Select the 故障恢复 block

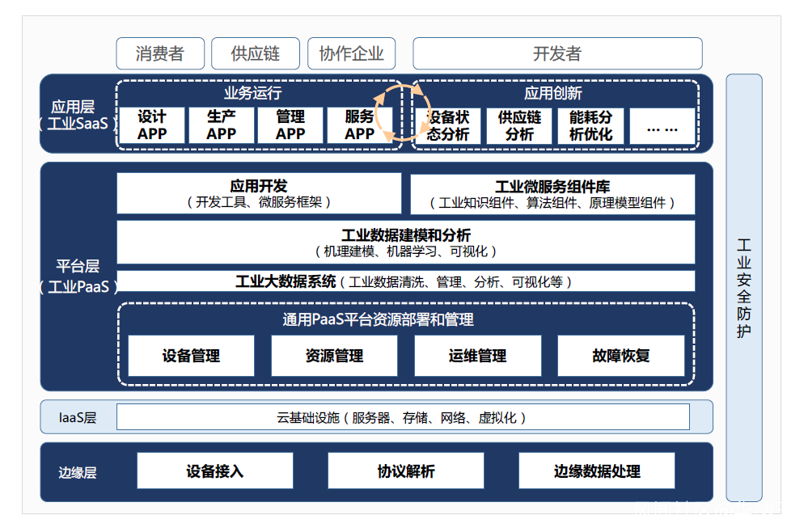coord(621,356)
